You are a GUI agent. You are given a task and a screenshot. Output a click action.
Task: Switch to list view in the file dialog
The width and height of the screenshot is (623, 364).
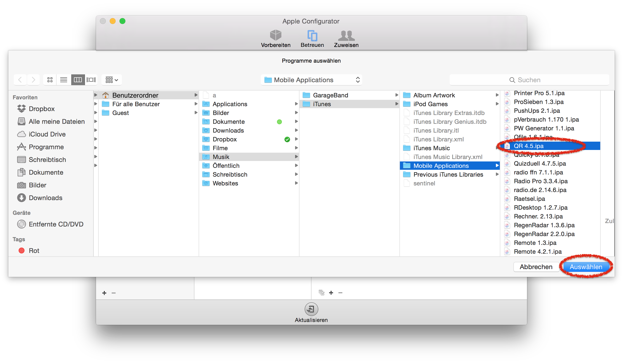coord(64,80)
